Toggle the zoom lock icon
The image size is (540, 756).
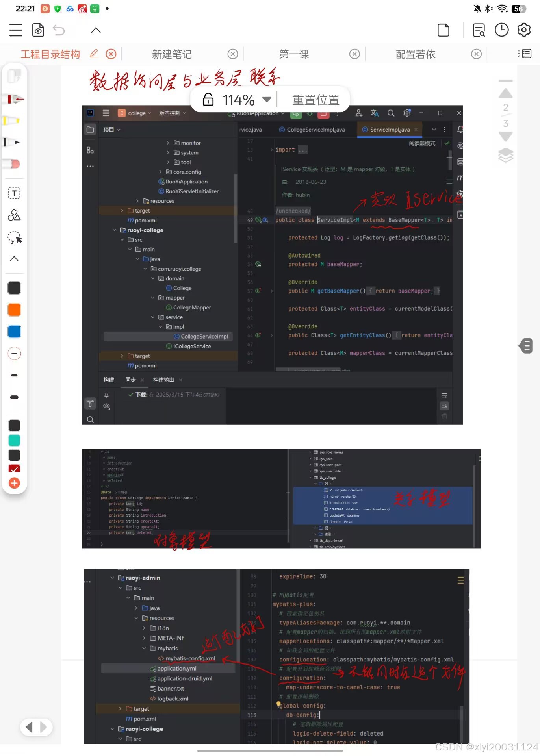[x=208, y=100]
